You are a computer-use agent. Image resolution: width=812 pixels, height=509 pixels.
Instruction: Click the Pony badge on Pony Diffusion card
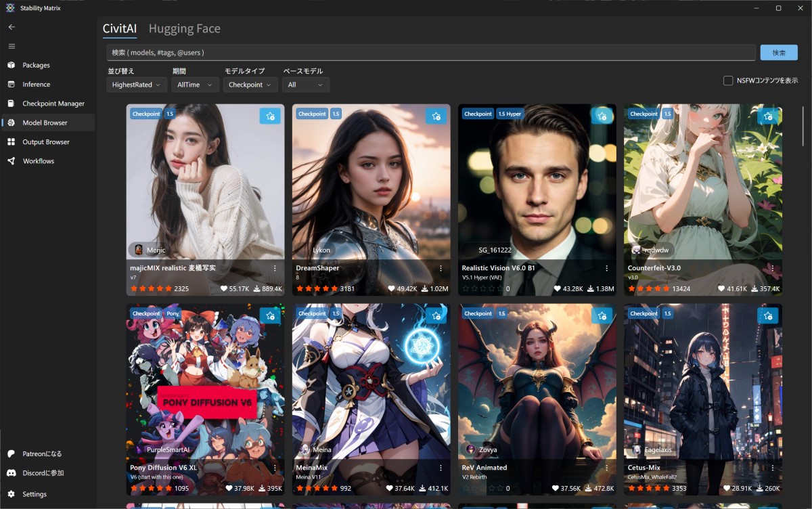pos(173,313)
